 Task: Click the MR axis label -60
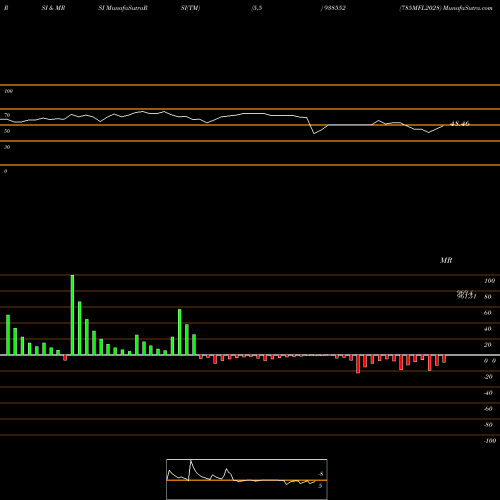pyautogui.click(x=488, y=409)
